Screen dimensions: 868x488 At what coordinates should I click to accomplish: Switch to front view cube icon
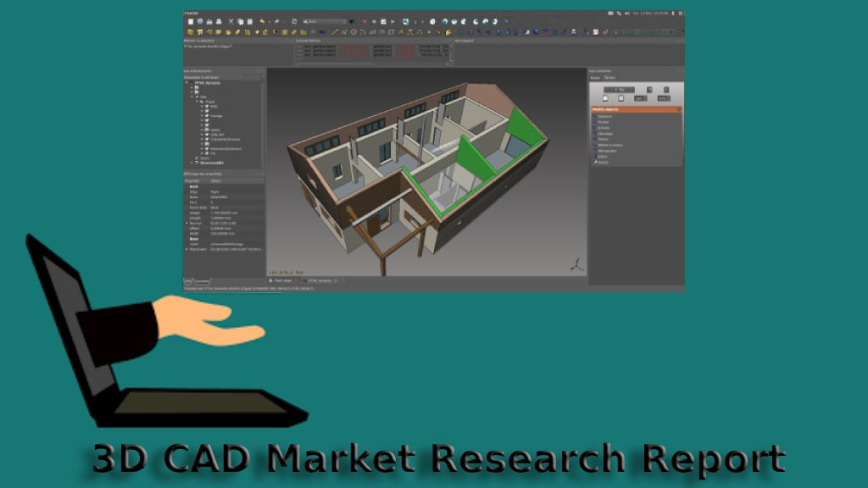click(445, 21)
